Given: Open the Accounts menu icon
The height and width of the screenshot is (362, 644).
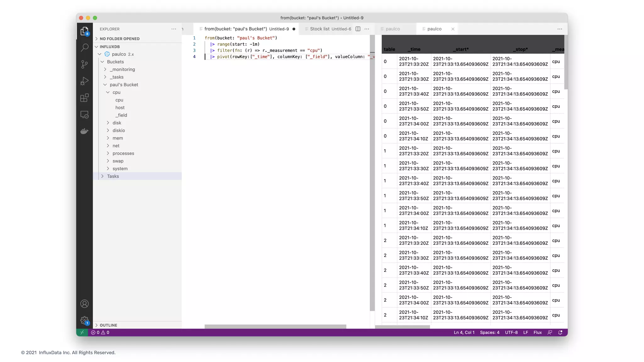Looking at the screenshot, I should coord(84,304).
